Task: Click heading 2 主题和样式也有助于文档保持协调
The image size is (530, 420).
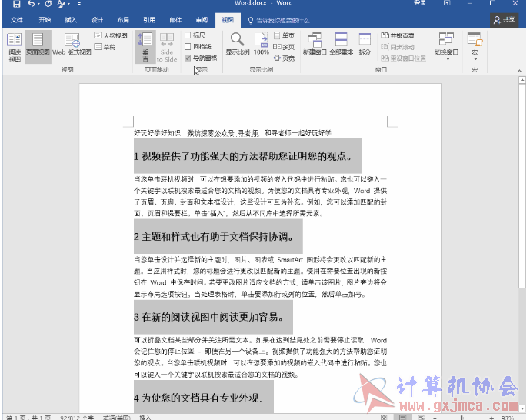Action: point(215,236)
